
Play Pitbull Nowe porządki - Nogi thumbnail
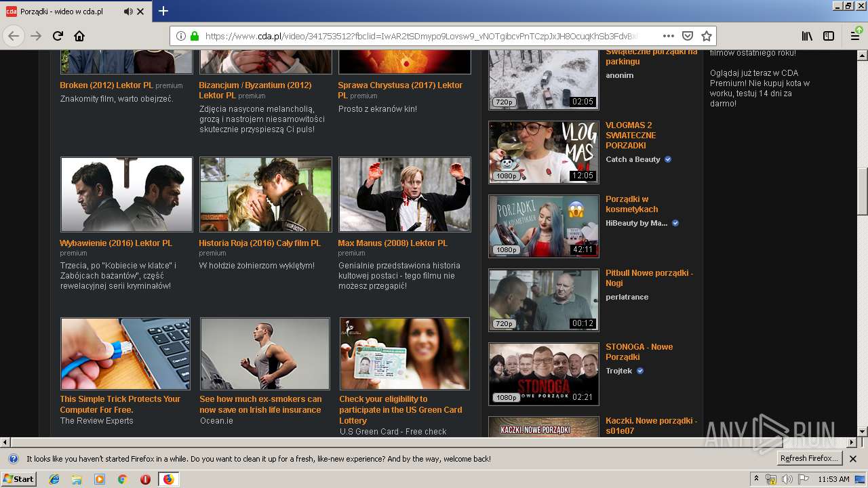coord(544,300)
